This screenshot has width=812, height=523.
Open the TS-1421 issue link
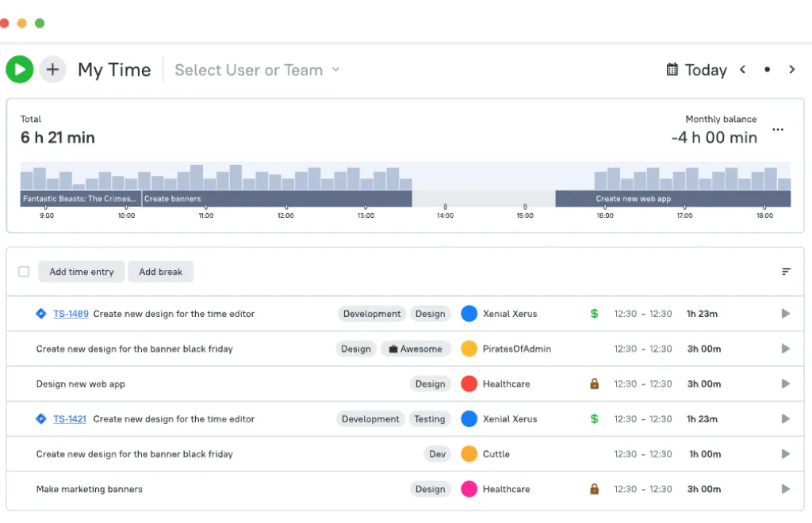pyautogui.click(x=70, y=419)
